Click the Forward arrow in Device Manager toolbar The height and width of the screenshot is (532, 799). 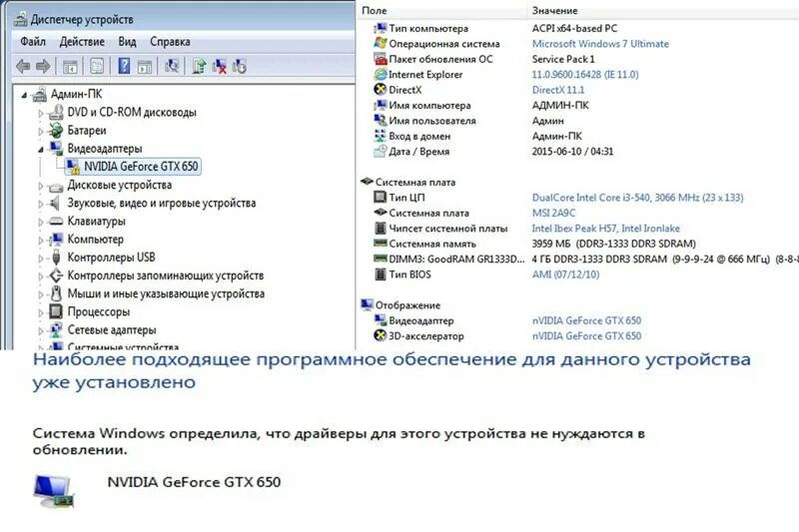point(43,66)
